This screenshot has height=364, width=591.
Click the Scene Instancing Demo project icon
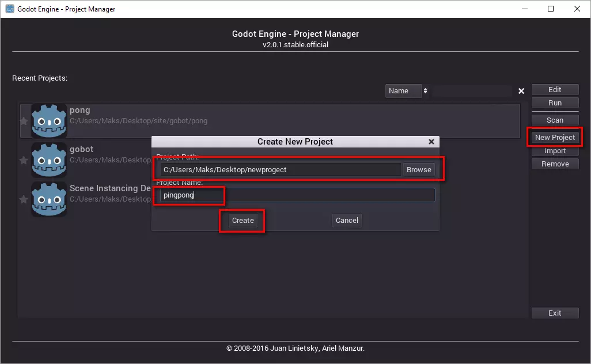click(x=49, y=199)
